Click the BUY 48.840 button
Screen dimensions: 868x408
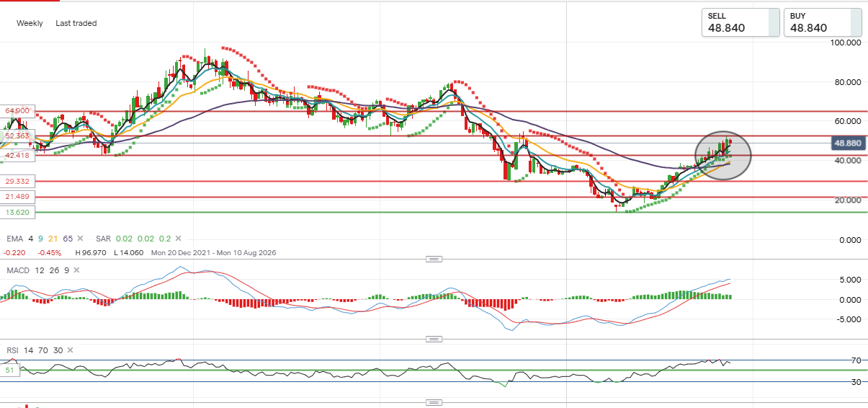[x=823, y=22]
